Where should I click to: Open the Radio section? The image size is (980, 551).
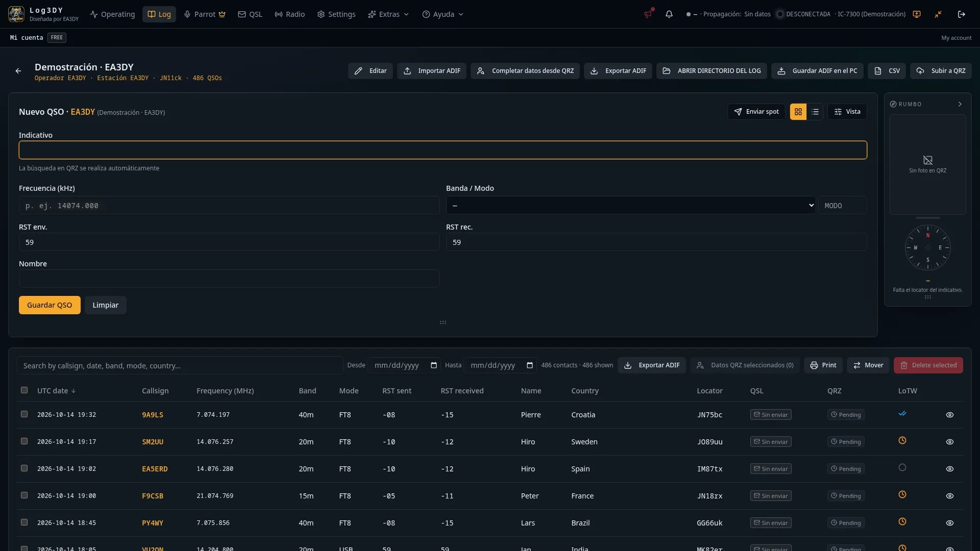pos(289,14)
